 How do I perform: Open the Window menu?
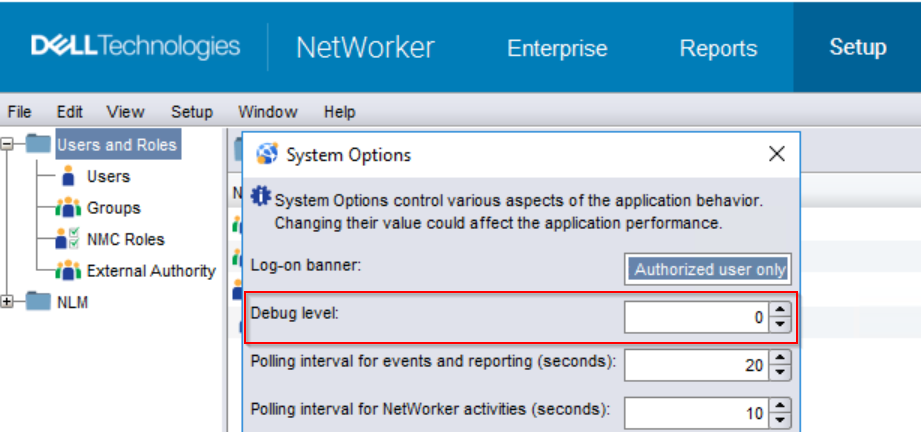point(267,112)
